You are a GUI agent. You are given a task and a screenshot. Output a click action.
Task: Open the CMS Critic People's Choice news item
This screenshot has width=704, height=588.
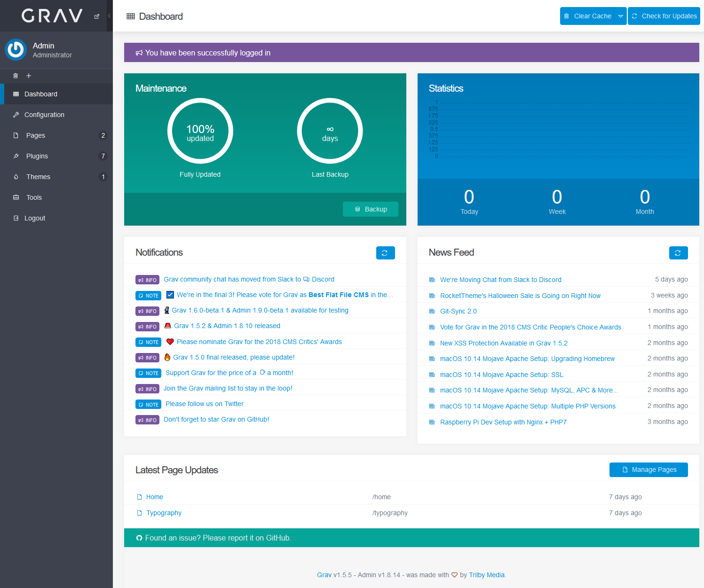[x=530, y=327]
